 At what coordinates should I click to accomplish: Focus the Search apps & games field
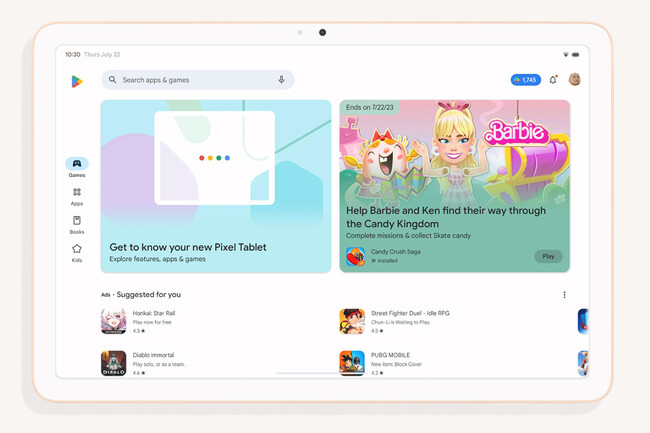click(x=198, y=80)
